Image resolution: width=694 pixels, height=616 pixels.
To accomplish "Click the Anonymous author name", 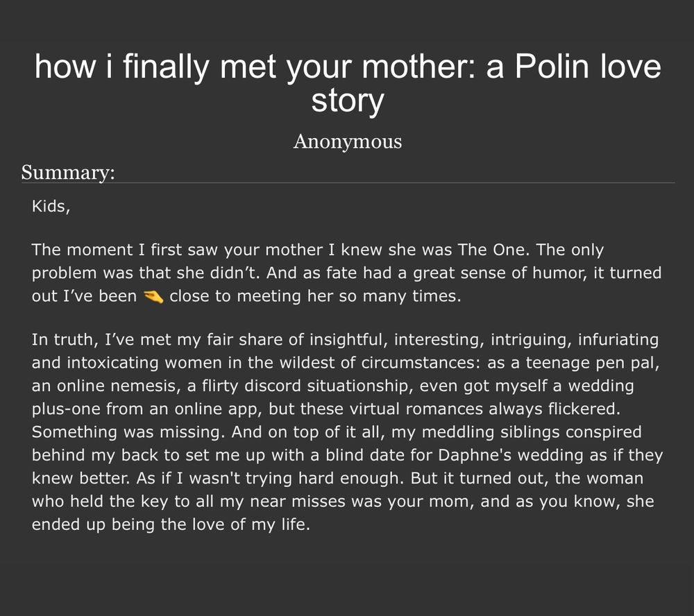I will tap(347, 142).
